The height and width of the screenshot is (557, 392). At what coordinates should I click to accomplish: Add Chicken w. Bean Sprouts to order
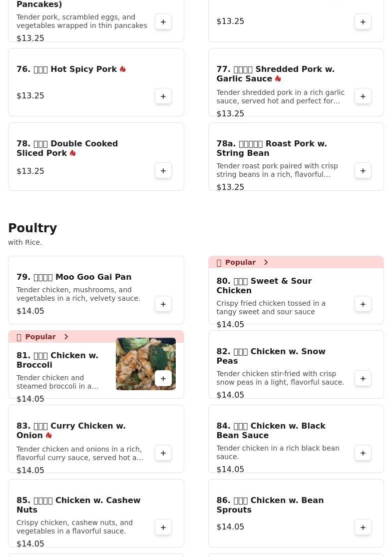[x=363, y=527]
